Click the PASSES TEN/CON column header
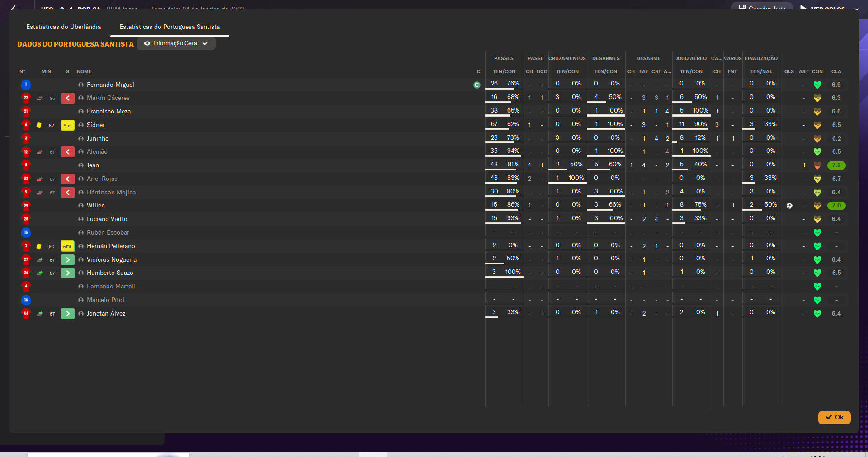 pyautogui.click(x=504, y=71)
